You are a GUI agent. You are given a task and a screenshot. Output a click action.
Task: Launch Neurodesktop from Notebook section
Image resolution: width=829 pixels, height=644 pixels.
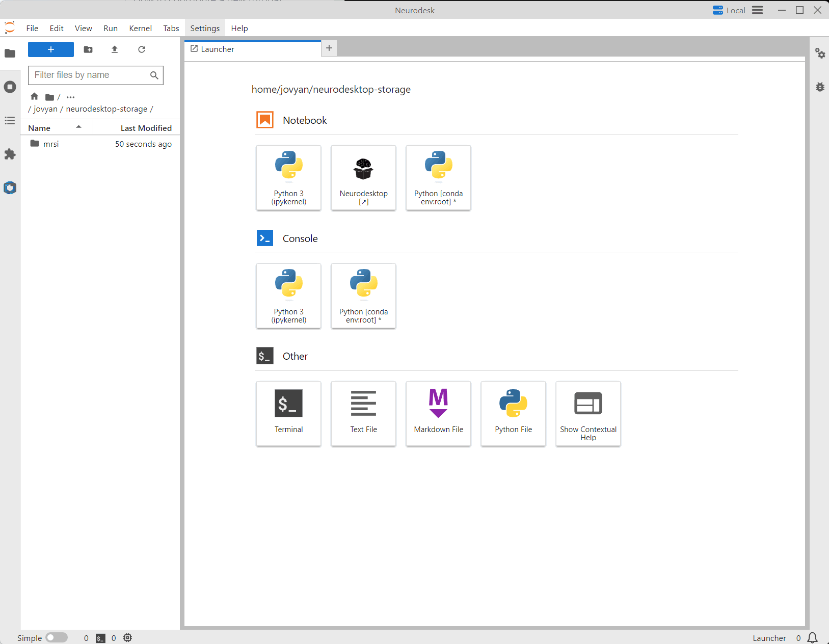(363, 177)
